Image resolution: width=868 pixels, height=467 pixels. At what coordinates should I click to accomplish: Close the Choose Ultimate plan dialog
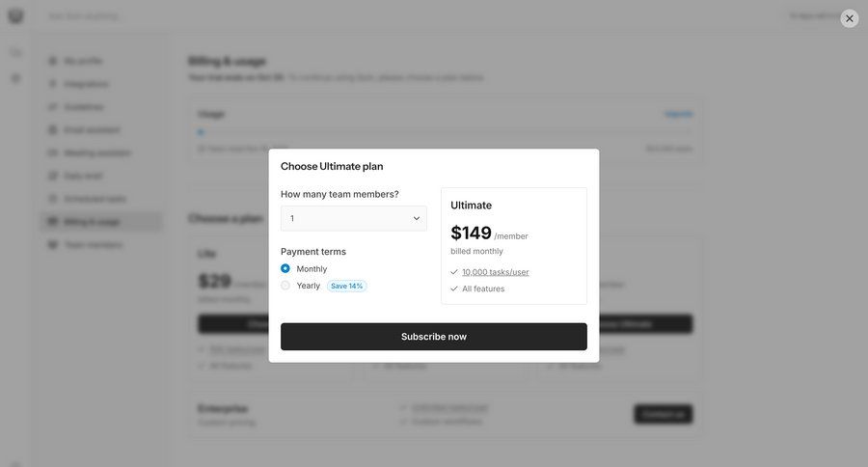849,18
